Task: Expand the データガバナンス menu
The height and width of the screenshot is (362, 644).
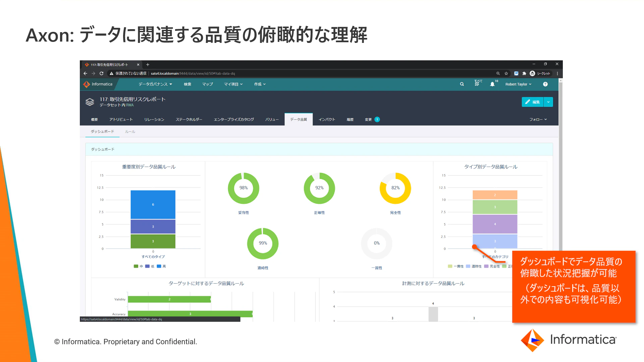Action: [x=155, y=84]
